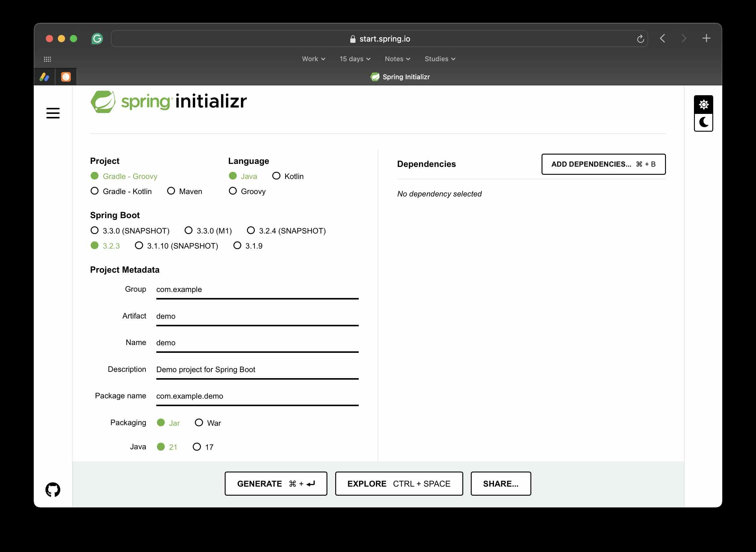
Task: Open the GitHub icon at bottom left
Action: 52,489
